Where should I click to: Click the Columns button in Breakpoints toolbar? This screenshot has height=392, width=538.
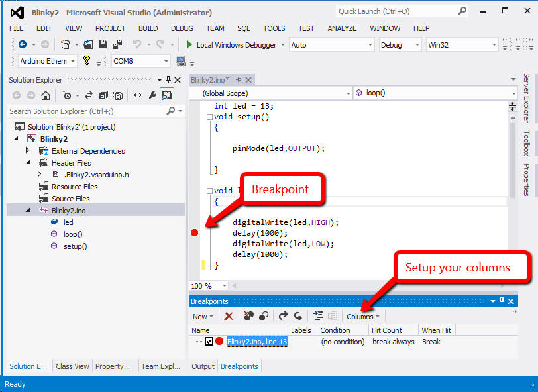(363, 317)
